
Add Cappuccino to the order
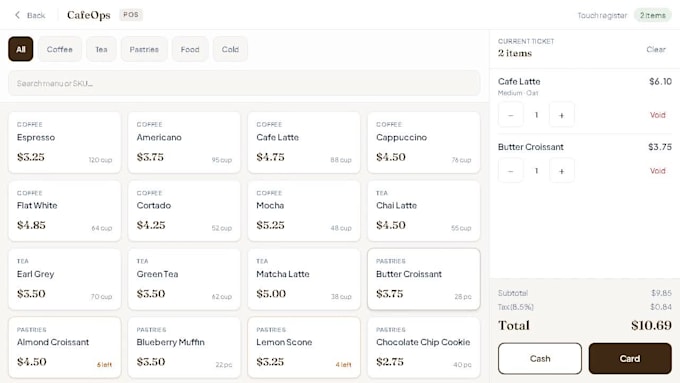(x=424, y=142)
